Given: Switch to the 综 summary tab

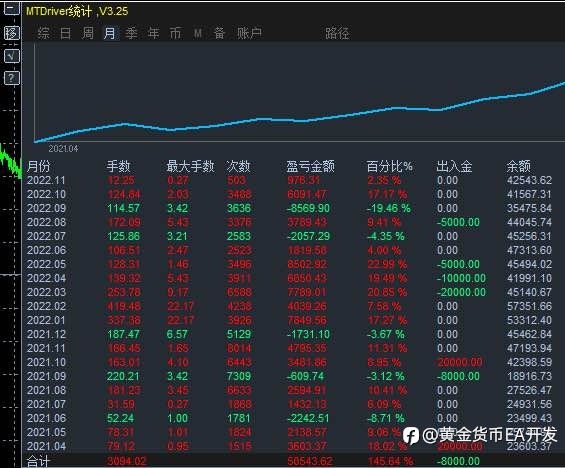Looking at the screenshot, I should (x=43, y=33).
